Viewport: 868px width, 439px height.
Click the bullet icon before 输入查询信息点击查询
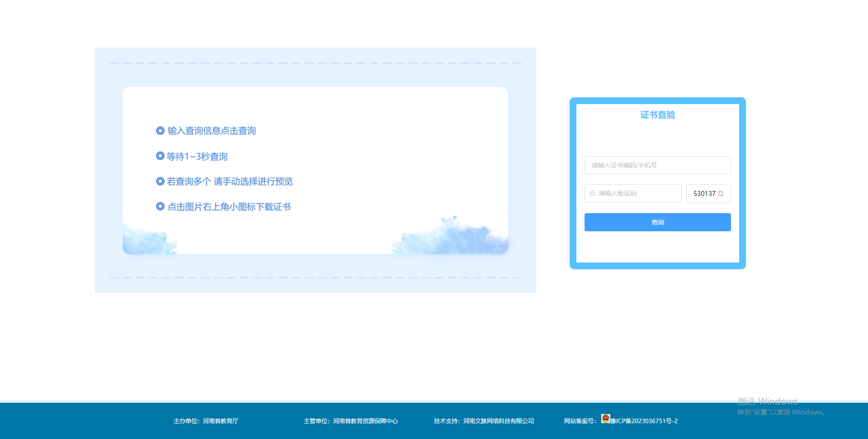pyautogui.click(x=160, y=131)
